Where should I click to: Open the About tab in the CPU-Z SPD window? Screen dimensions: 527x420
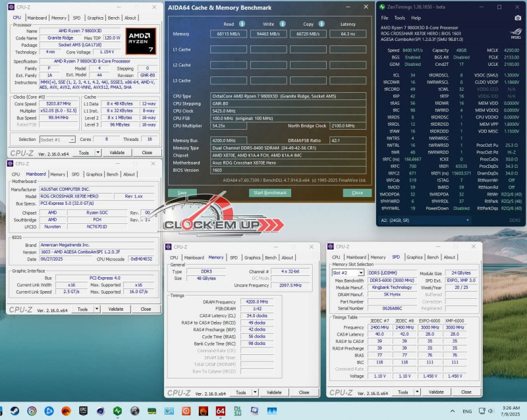coord(449,257)
